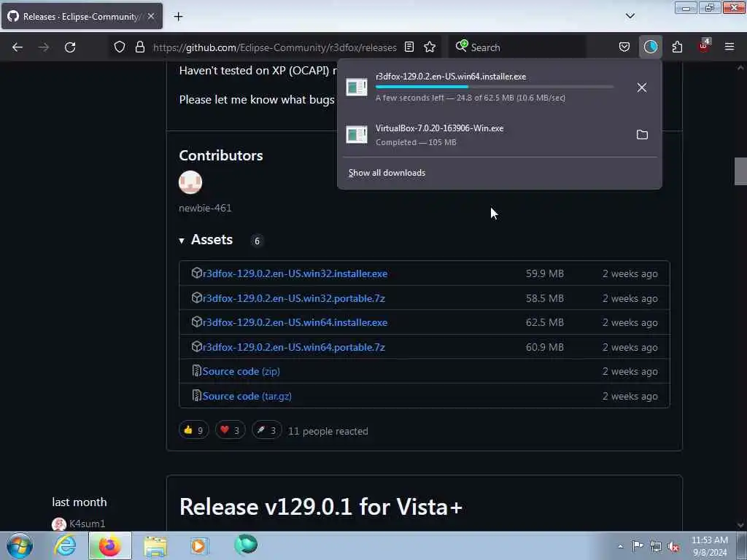
Task: Focus the GitHub URL address bar
Action: tap(274, 47)
